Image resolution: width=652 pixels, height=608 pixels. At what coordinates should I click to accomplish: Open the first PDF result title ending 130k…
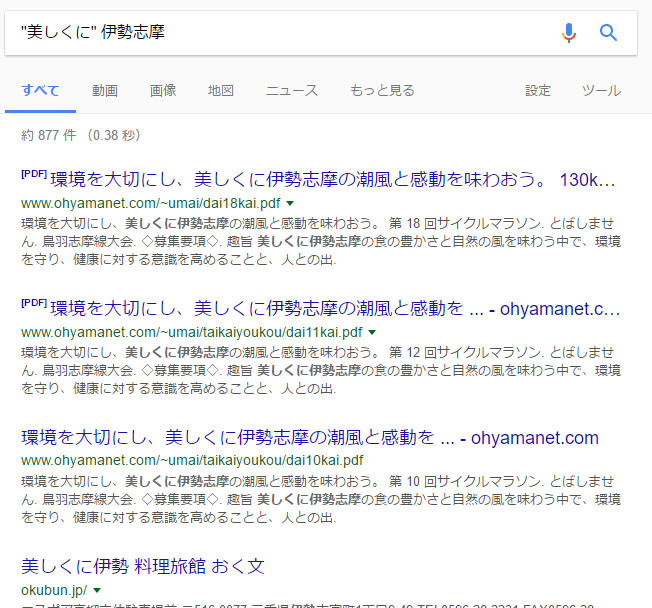pyautogui.click(x=332, y=180)
